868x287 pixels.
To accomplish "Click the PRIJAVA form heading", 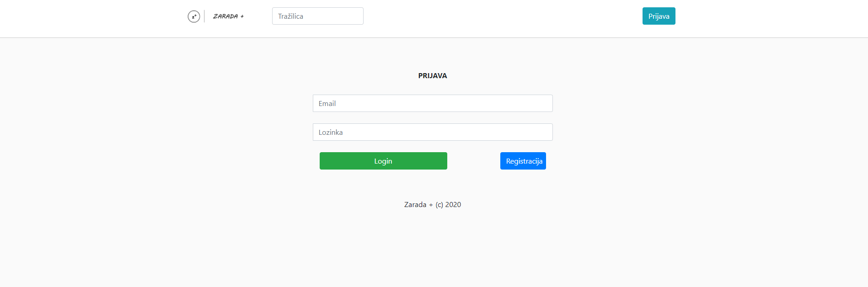I will coord(432,76).
